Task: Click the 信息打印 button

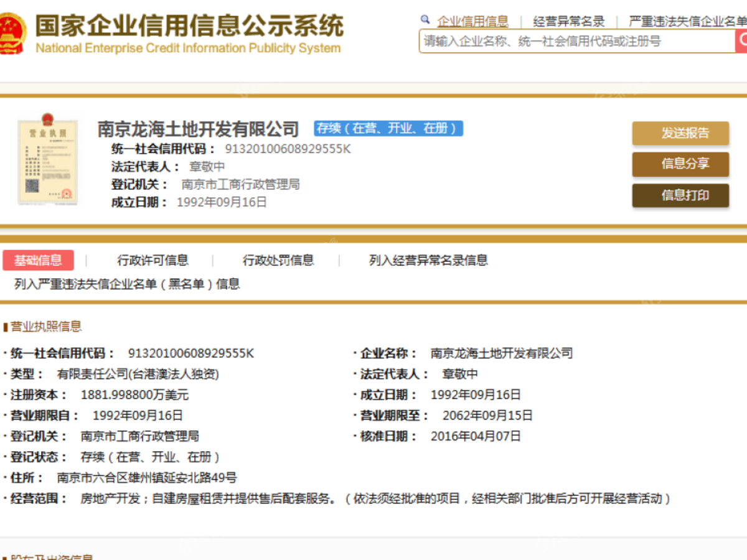Action: pyautogui.click(x=680, y=195)
